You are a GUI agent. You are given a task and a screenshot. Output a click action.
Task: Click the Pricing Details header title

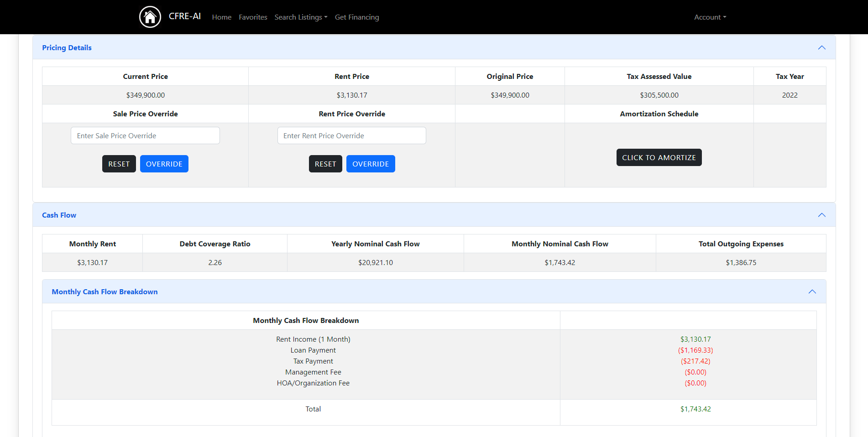67,47
